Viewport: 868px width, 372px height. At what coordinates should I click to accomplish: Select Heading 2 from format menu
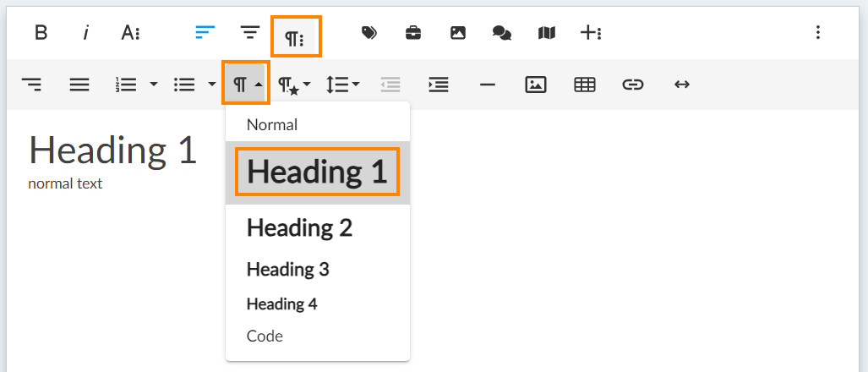point(299,227)
